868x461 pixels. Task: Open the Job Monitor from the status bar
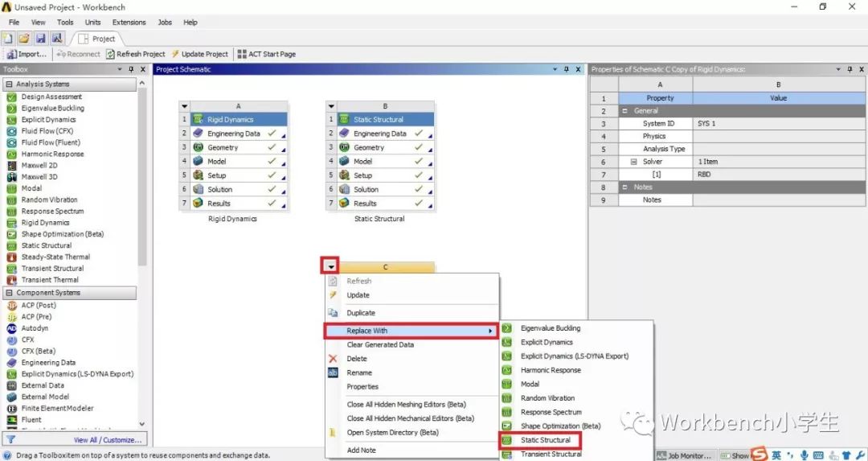pyautogui.click(x=683, y=455)
